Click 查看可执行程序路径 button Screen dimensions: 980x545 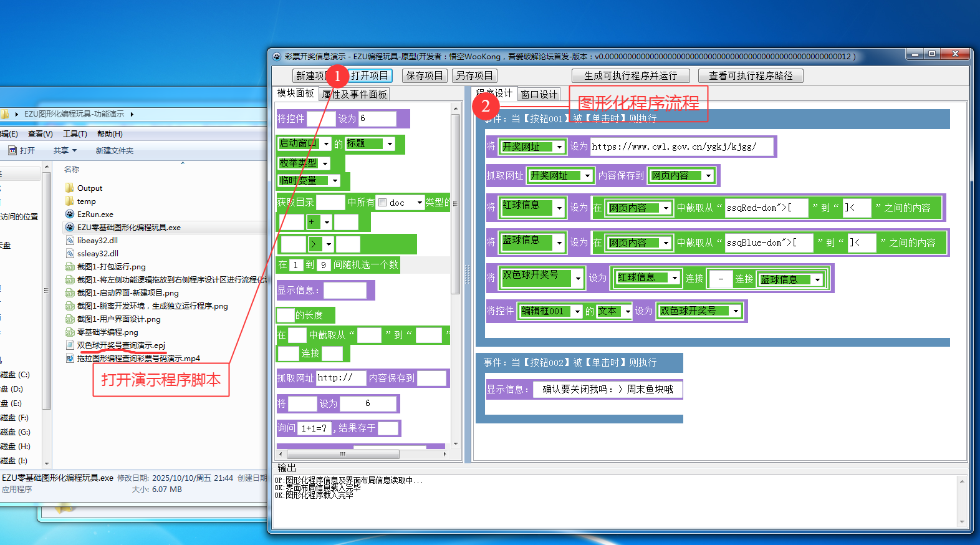coord(751,75)
